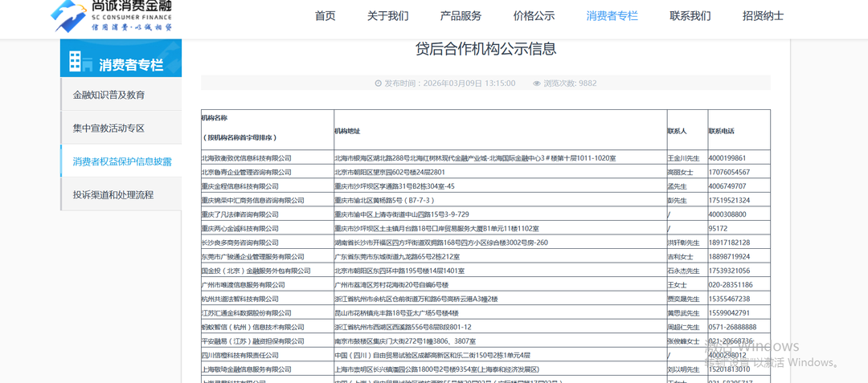Open the 招贤纳士 recruitment page

tap(763, 16)
